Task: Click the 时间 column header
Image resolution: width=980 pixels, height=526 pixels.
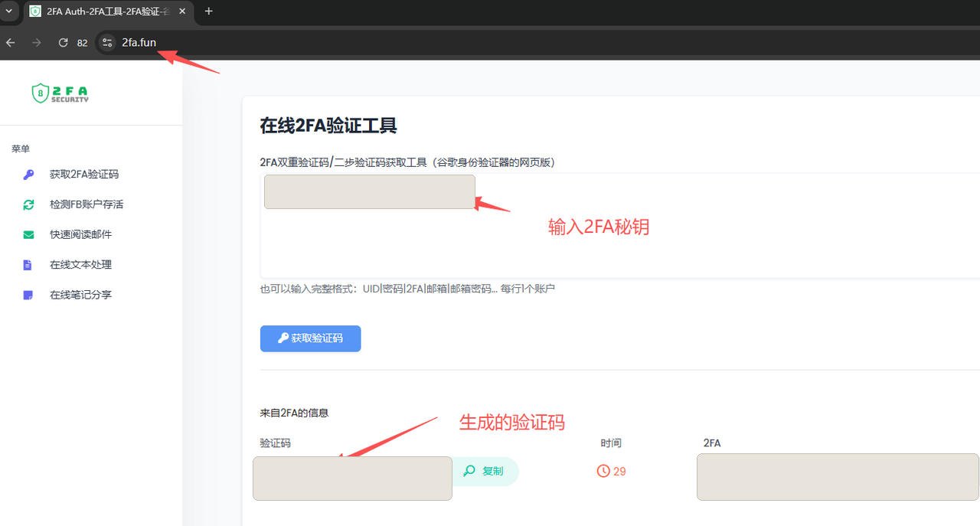Action: point(611,443)
